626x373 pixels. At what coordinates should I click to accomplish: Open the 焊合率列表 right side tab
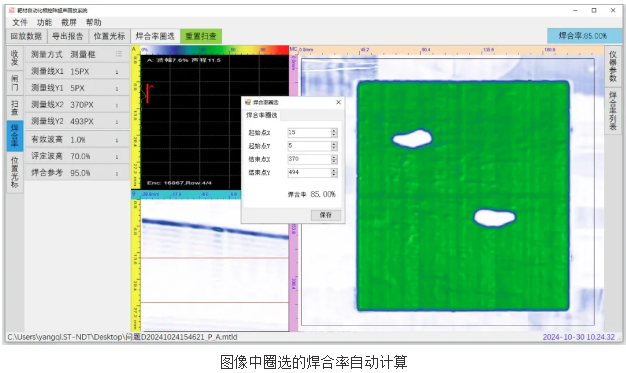(x=613, y=111)
